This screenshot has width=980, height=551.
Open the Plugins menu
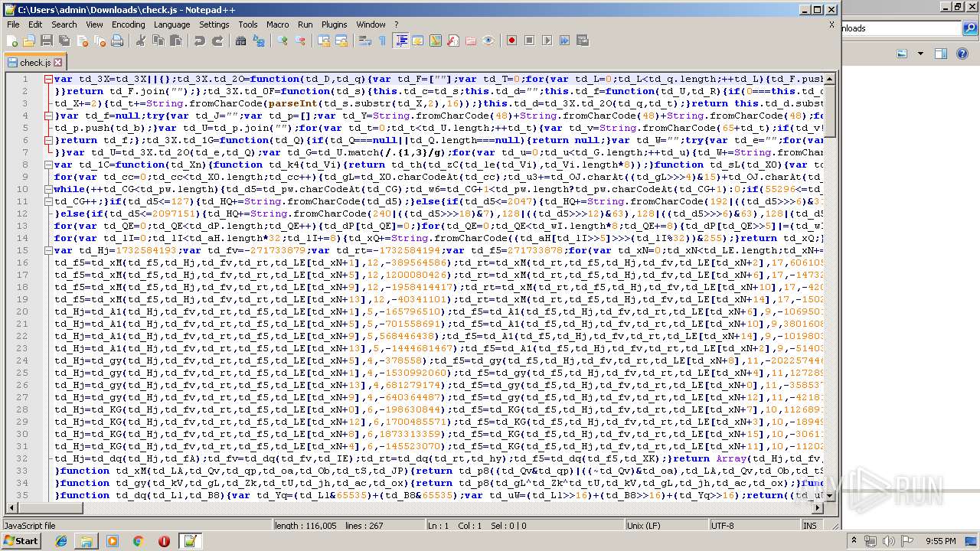pos(334,24)
